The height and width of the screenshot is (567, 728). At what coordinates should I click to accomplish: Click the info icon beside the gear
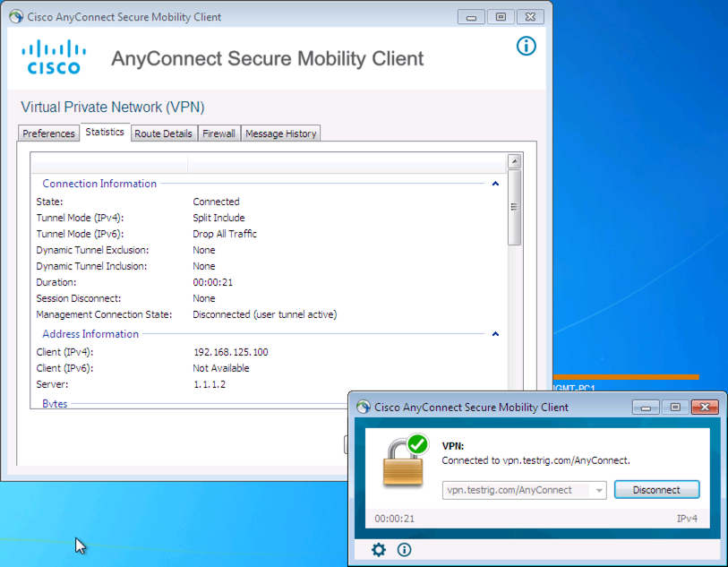(404, 550)
